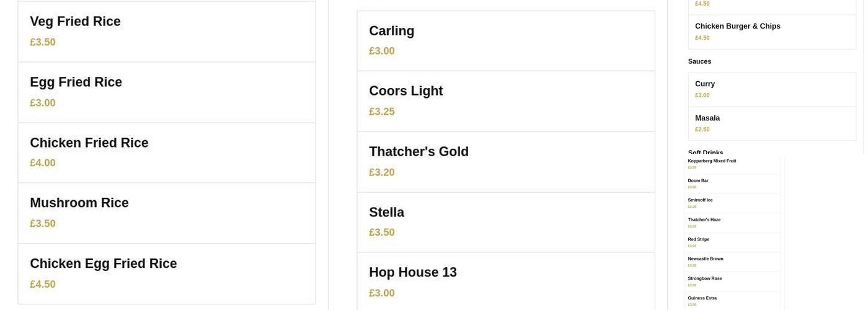Screen dimensions: 868x310
Task: Choose the Masala sauce item
Action: coord(772,123)
